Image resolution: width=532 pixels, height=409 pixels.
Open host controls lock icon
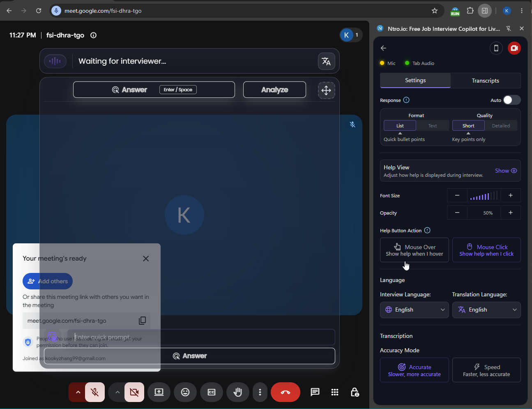[355, 392]
